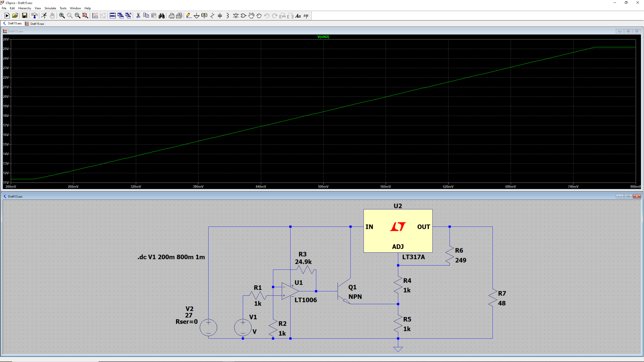Select the Draw Wire pencil tool
The image size is (644, 362).
[189, 16]
